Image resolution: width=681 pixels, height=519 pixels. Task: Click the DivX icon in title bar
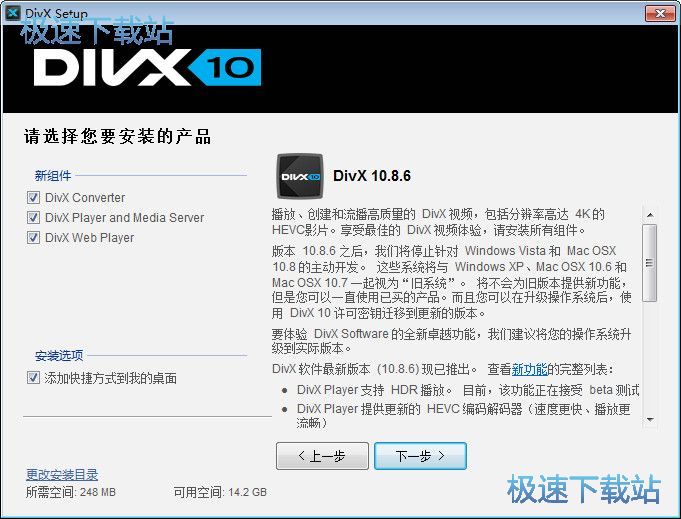13,13
